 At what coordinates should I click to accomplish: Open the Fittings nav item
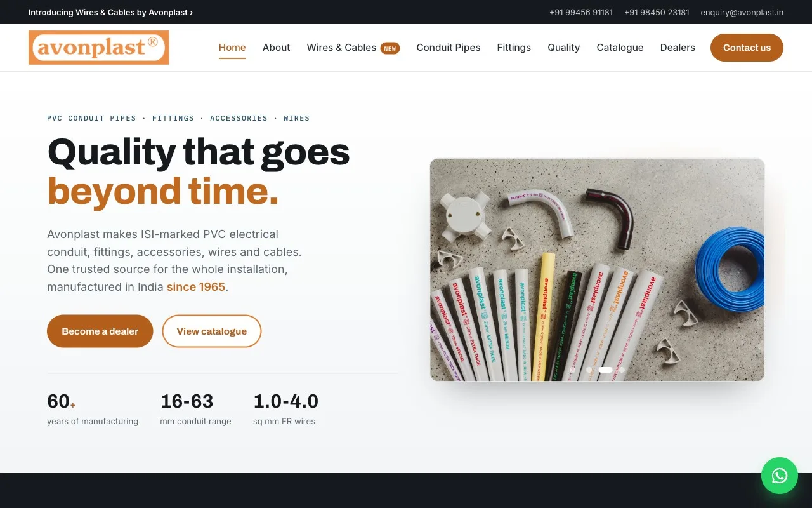pyautogui.click(x=514, y=48)
